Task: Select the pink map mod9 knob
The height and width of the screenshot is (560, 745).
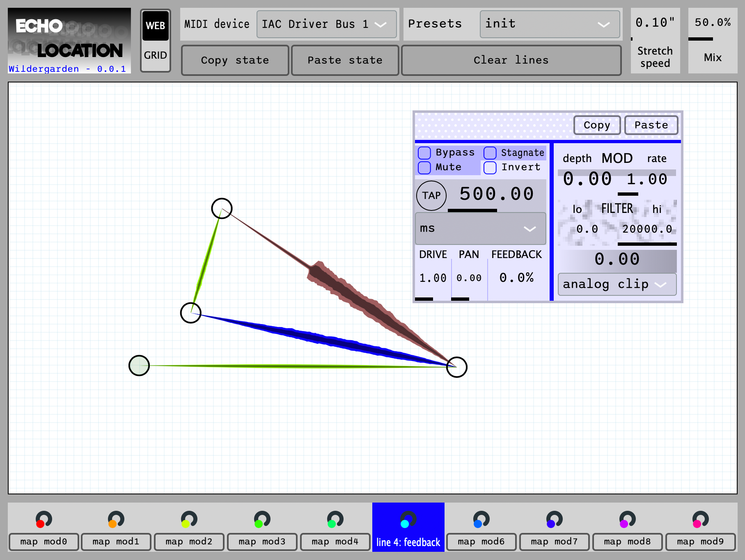Action: 700,519
